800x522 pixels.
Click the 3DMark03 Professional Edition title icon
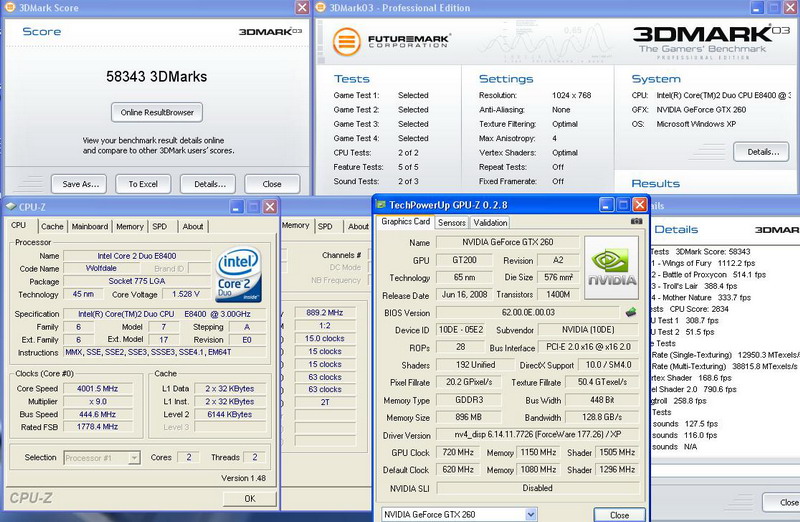pyautogui.click(x=320, y=7)
